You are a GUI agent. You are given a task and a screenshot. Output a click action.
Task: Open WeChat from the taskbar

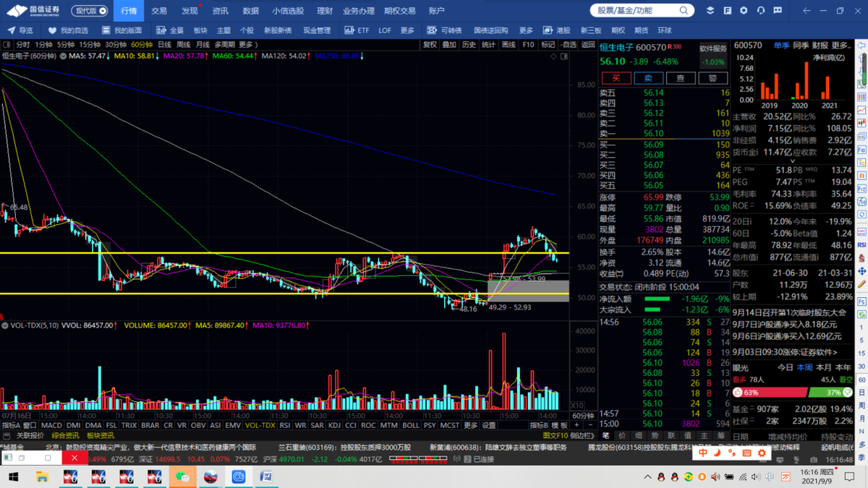(181, 477)
